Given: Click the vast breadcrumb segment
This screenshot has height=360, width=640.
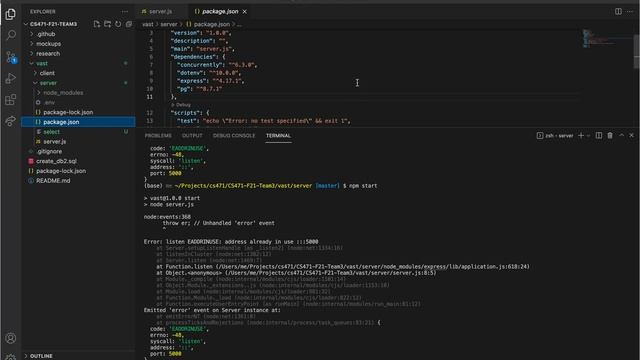Looking at the screenshot, I should 147,24.
